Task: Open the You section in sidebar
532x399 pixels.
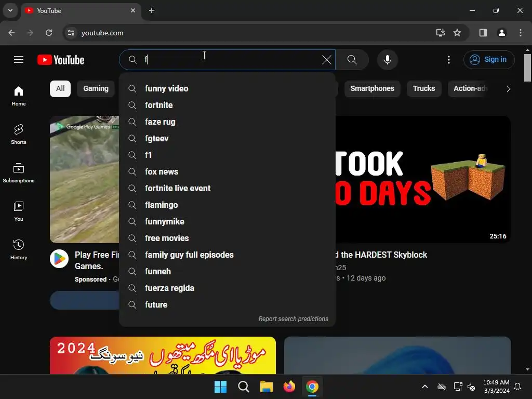Action: 19,211
